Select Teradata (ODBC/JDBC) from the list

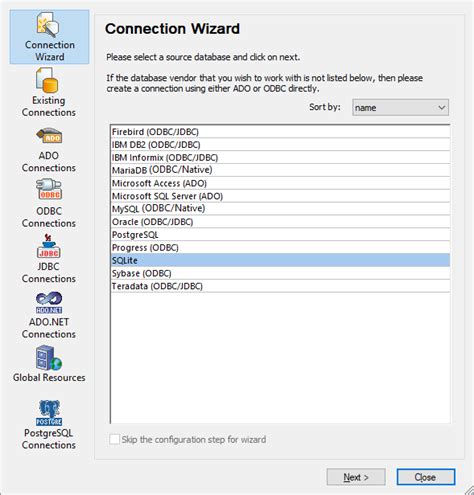(280, 286)
